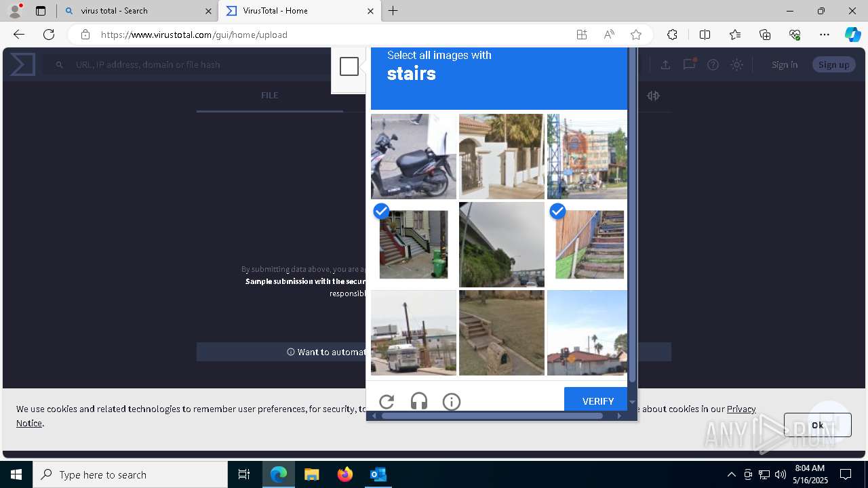Screen dimensions: 868x488
Task: Toggle the light/dark theme icon
Action: click(737, 64)
